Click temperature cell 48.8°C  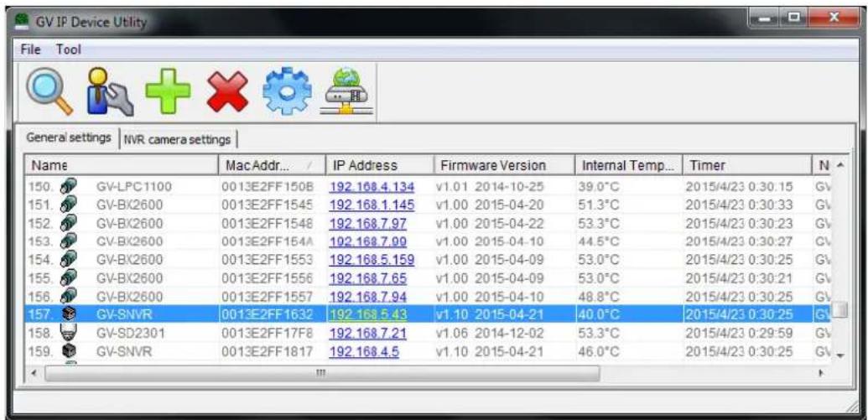(598, 297)
